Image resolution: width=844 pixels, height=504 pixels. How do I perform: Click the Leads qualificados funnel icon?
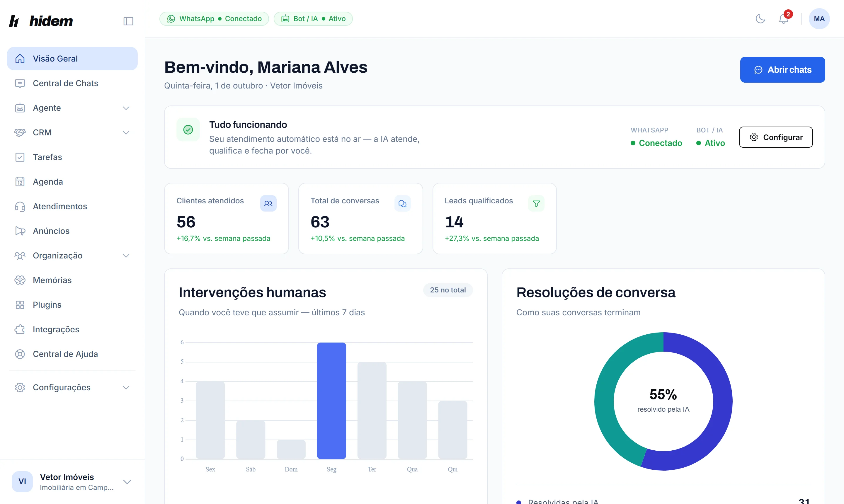click(536, 203)
